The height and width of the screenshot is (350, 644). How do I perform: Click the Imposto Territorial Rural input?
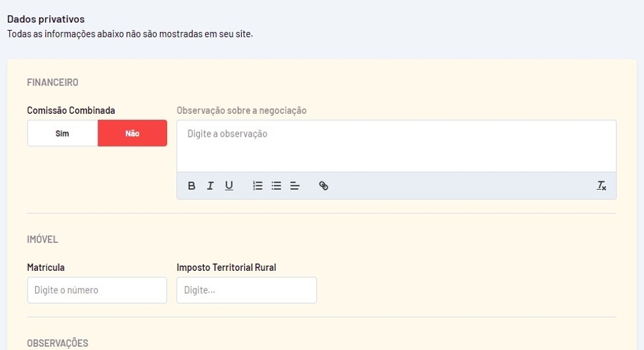pyautogui.click(x=246, y=290)
